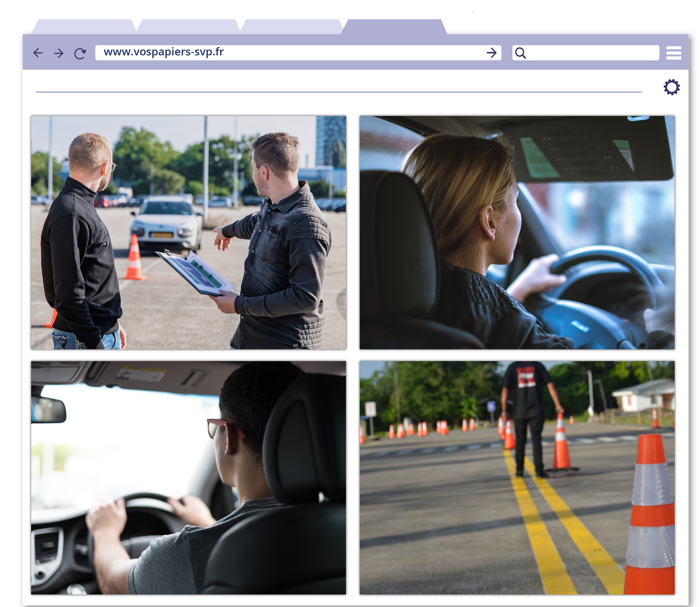Switch to the second browser tab
The width and height of the screenshot is (700, 607).
[188, 26]
